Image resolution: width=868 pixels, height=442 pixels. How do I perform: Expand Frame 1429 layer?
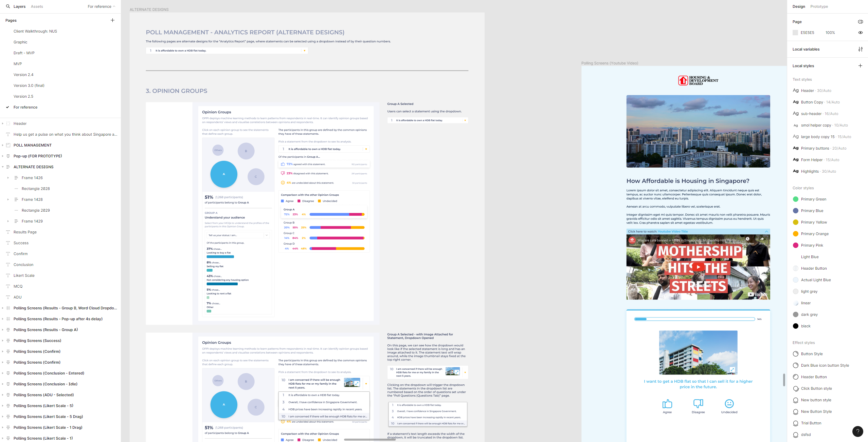pos(8,221)
